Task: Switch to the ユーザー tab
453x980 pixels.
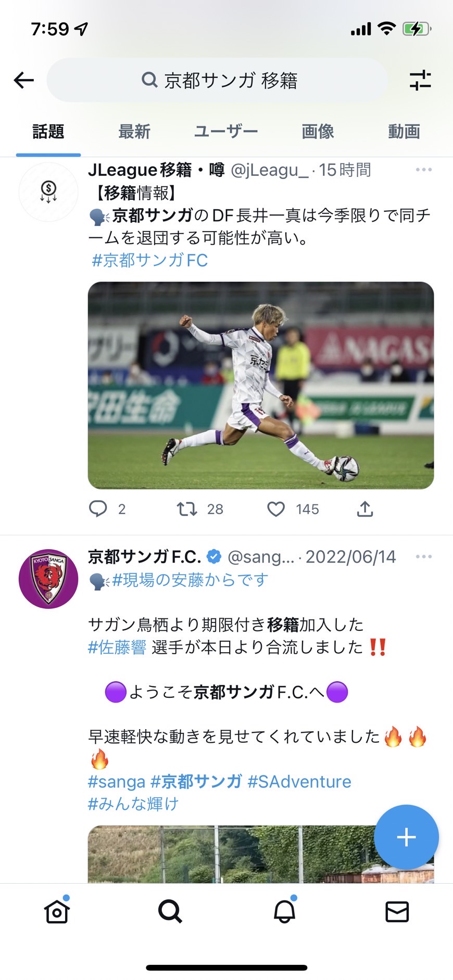Action: pos(226,132)
